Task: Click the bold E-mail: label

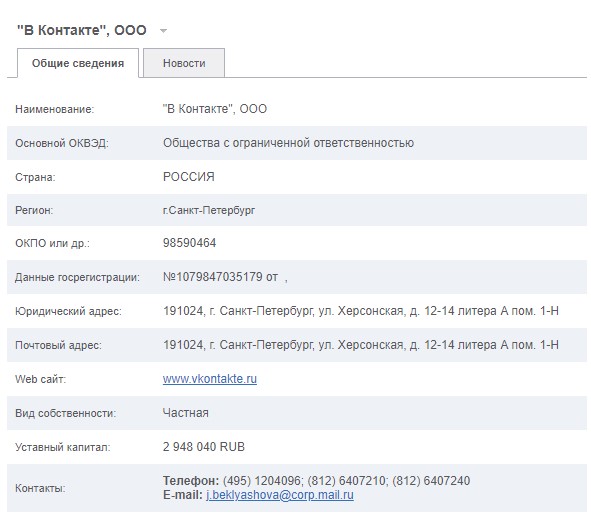Action: tap(183, 495)
